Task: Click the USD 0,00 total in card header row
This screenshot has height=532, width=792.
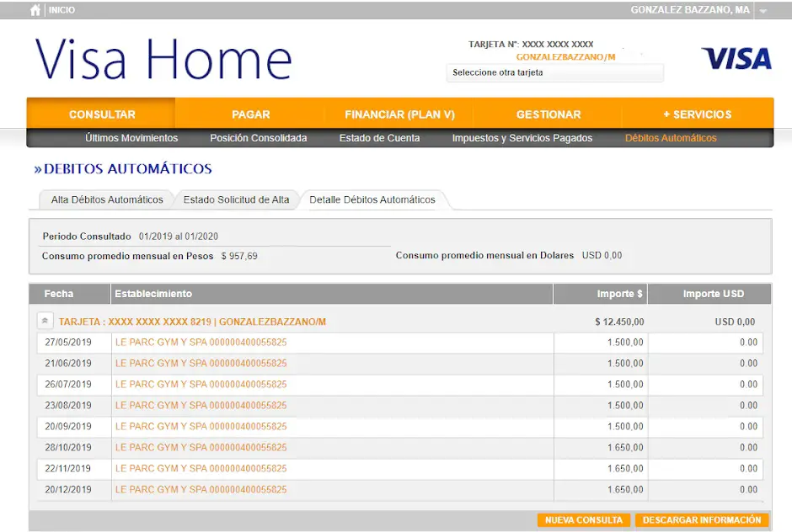Action: click(x=735, y=322)
